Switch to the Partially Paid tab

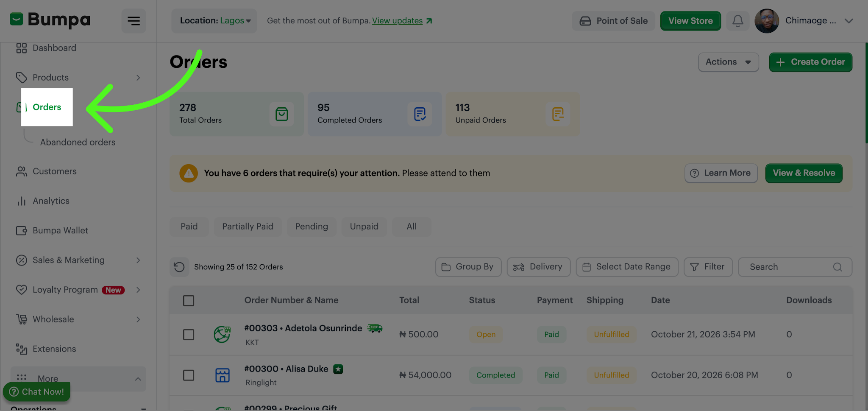tap(248, 226)
